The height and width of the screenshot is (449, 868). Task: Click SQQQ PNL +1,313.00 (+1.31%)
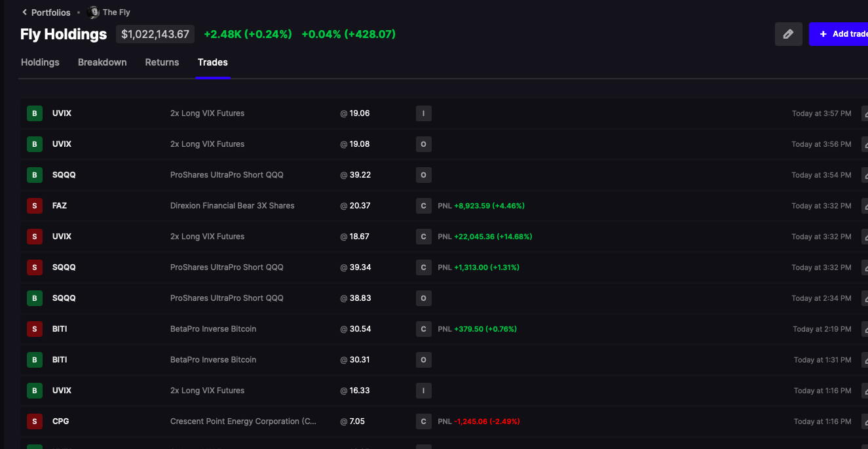pyautogui.click(x=479, y=267)
